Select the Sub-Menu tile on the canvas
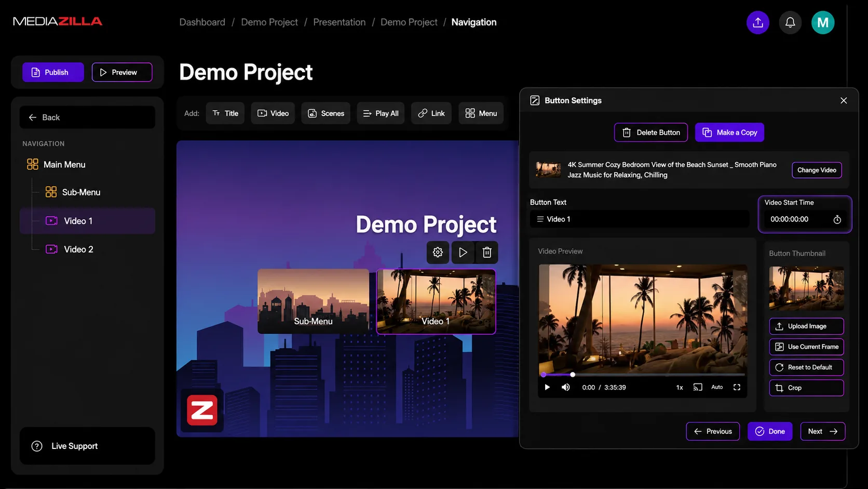Image resolution: width=868 pixels, height=489 pixels. (x=314, y=301)
